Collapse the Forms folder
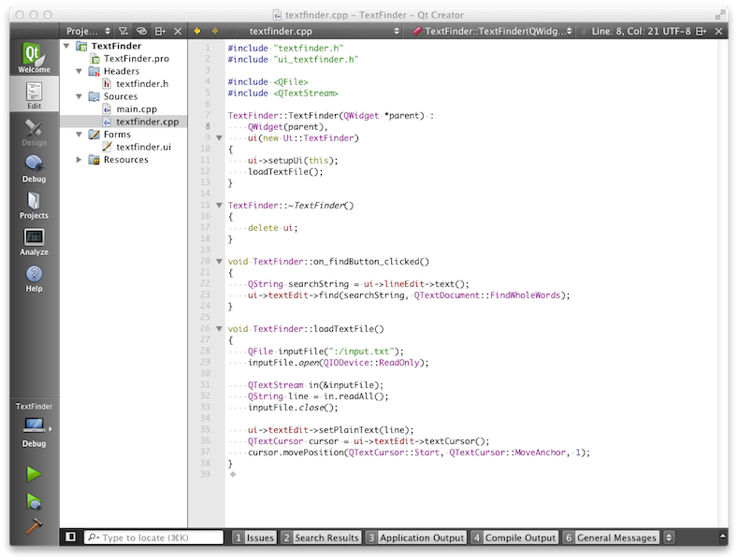This screenshot has width=738, height=560. click(x=80, y=135)
